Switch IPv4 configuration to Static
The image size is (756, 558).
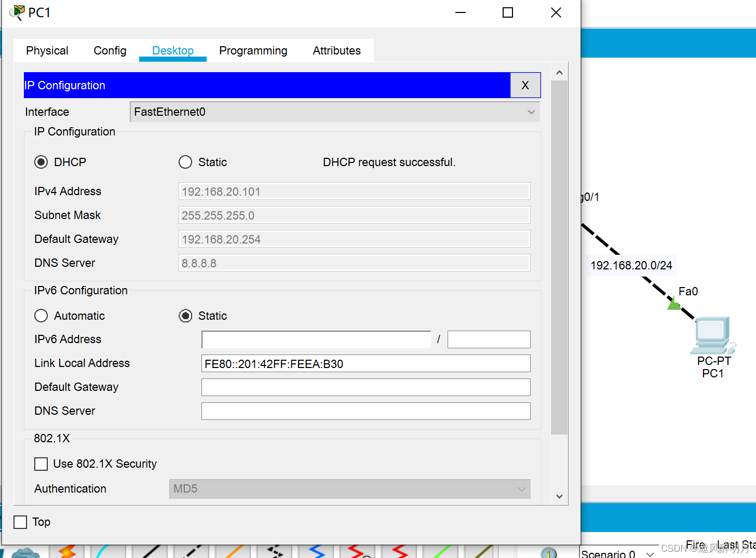pyautogui.click(x=185, y=162)
